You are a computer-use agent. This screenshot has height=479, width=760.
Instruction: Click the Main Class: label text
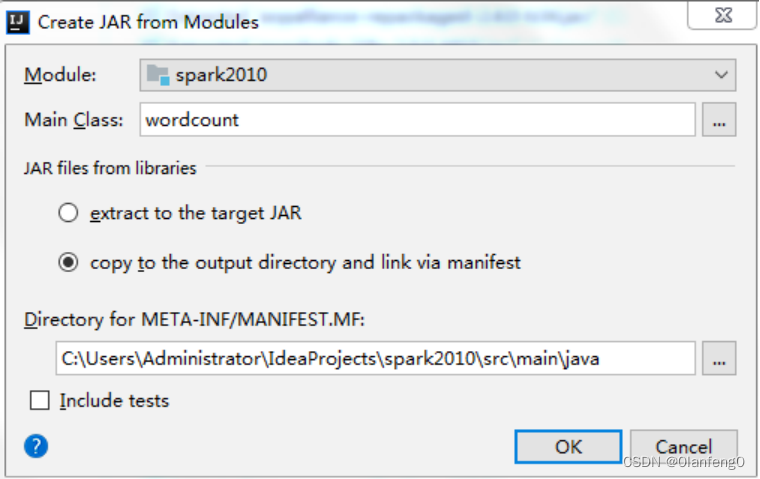(74, 120)
